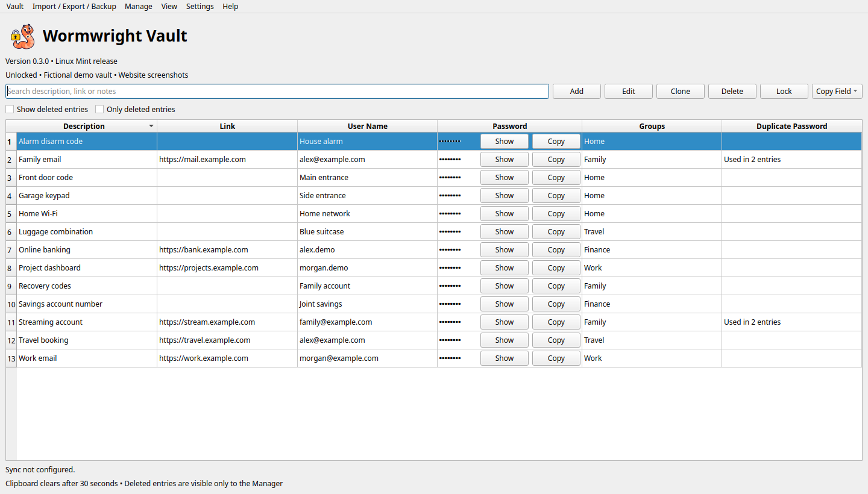Select the Joint savings user name cell
This screenshot has height=494, width=868.
(x=368, y=304)
